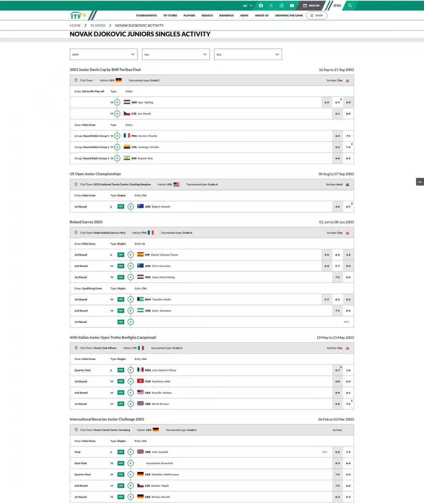Open the middle ALL filter dropdown
This screenshot has width=424, height=504.
[x=176, y=55]
